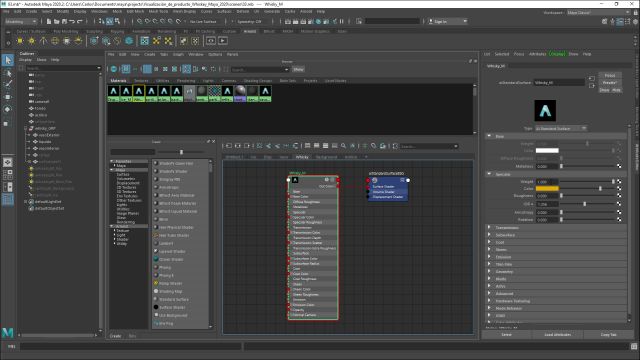
Task: Open the yellow Specular Color swatch
Action: point(547,189)
